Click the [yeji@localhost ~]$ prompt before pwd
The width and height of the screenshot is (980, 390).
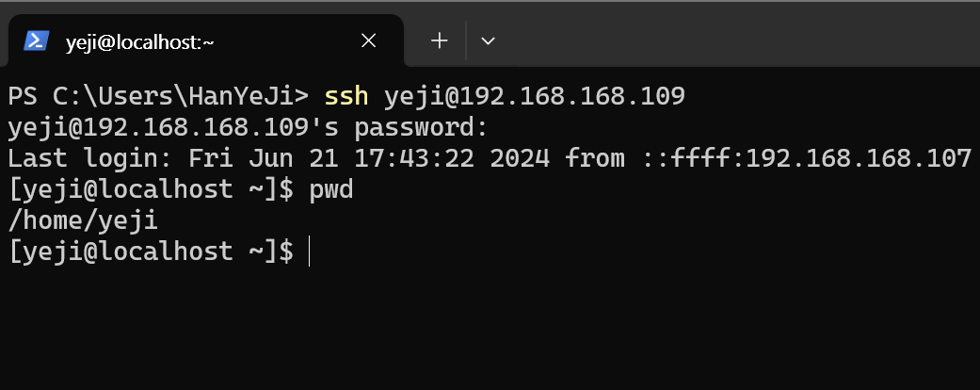click(151, 190)
